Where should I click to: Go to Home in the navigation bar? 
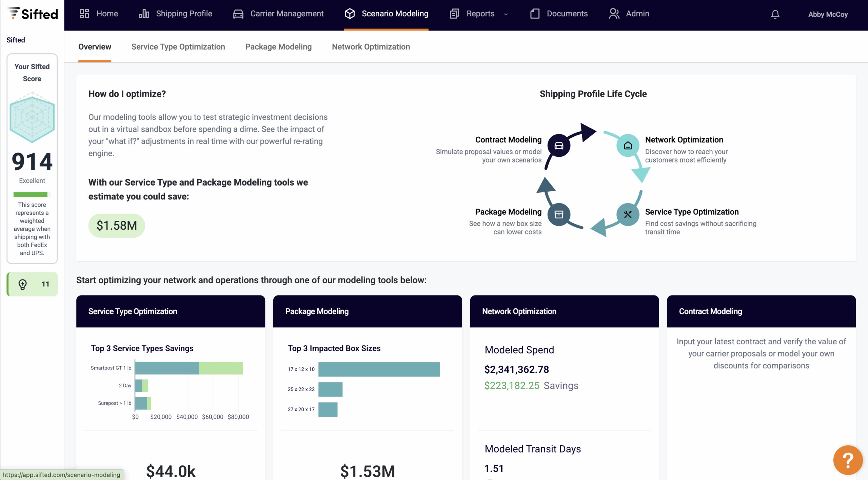tap(99, 14)
